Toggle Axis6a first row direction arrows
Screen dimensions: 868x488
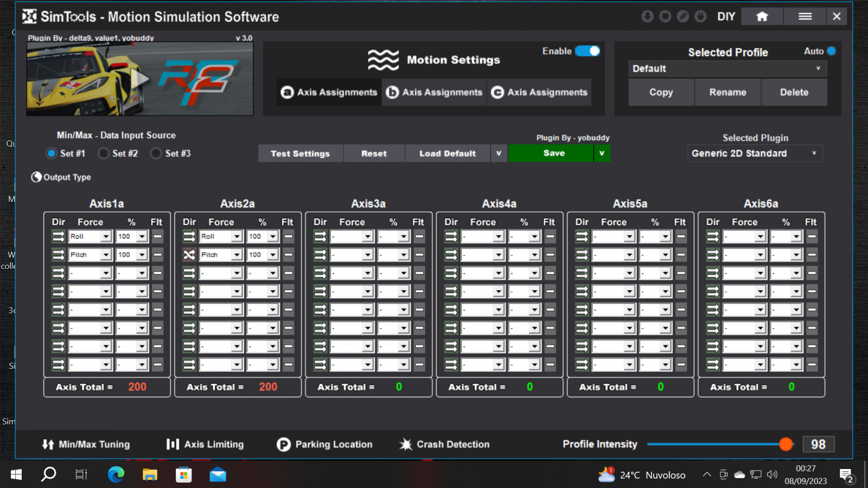(713, 236)
